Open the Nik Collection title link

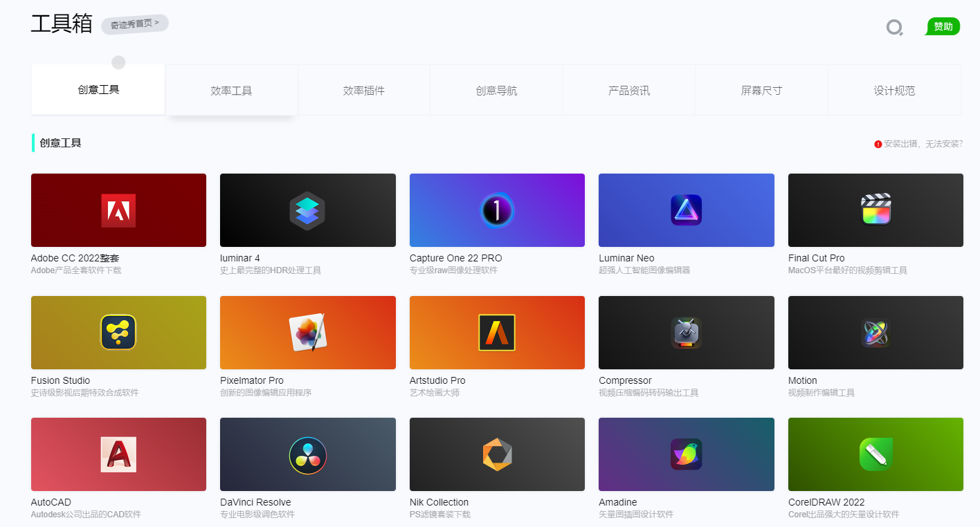[439, 502]
